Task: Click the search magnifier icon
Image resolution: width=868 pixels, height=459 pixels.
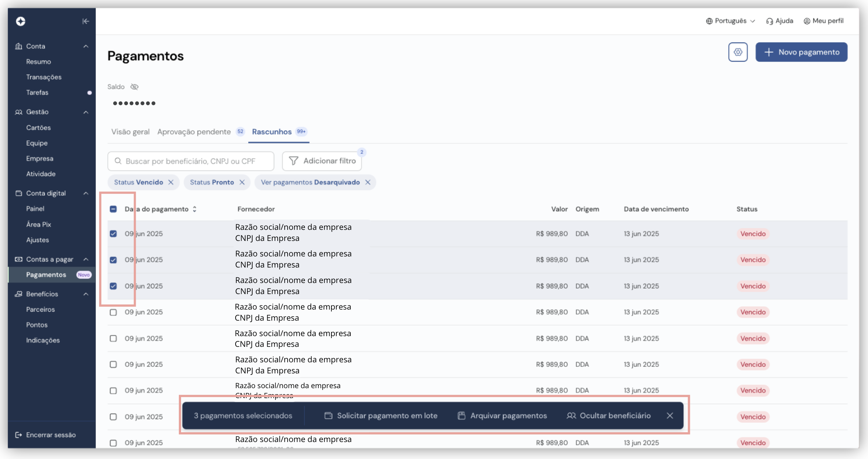Action: click(x=118, y=161)
